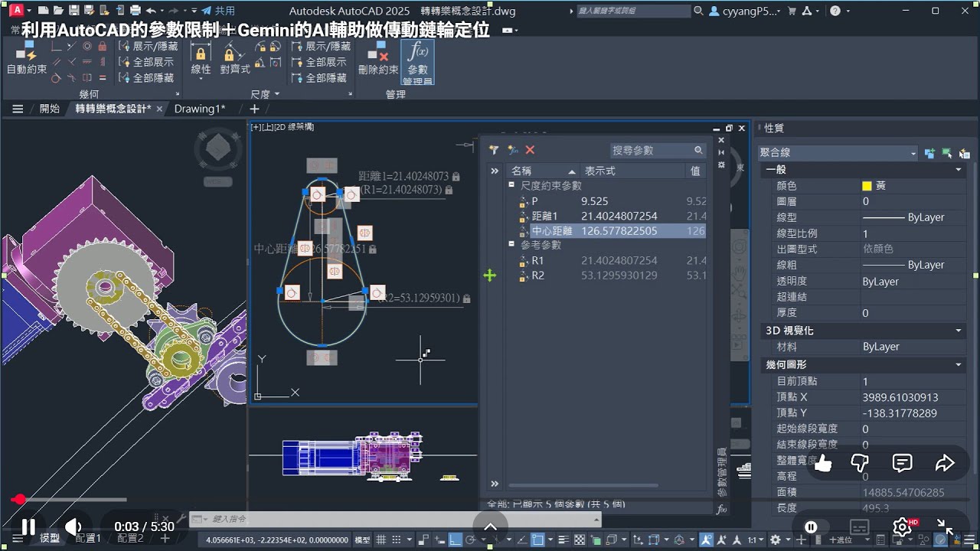Click the Concentric constraint icon
The image size is (980, 551).
tap(87, 47)
